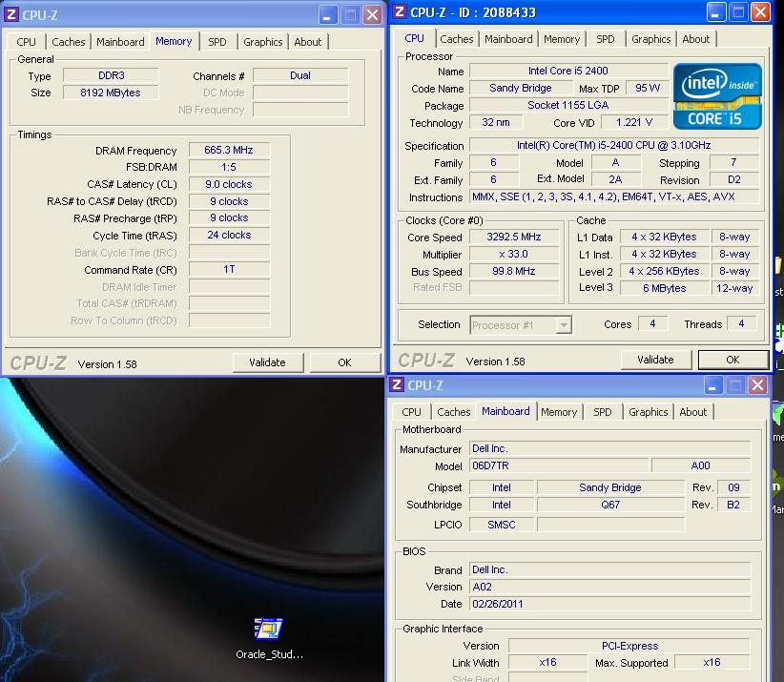The image size is (784, 682).
Task: Close the Memory CPU-Z window
Action: [x=372, y=15]
